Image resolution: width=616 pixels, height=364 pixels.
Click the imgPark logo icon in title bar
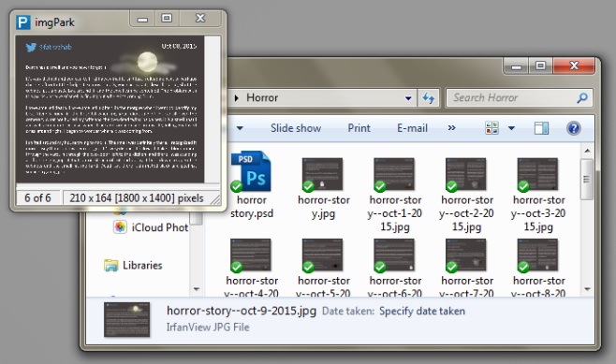(23, 22)
